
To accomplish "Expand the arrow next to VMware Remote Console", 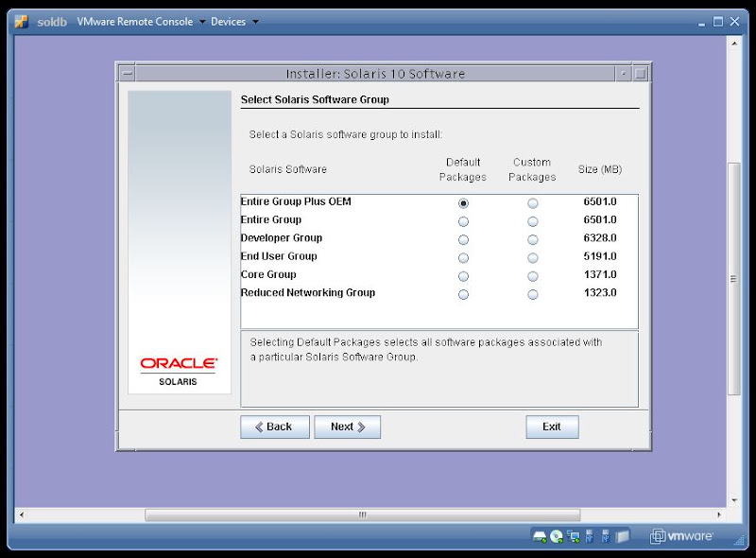I will tap(202, 22).
